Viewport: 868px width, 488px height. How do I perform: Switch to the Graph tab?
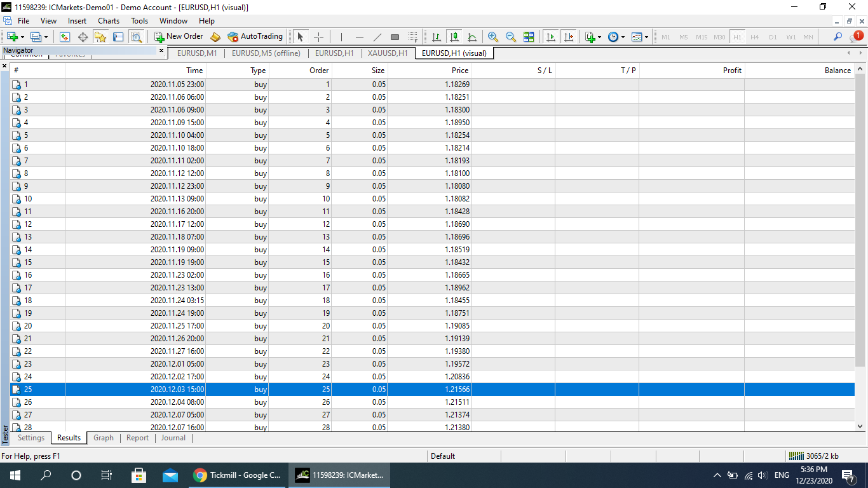103,438
